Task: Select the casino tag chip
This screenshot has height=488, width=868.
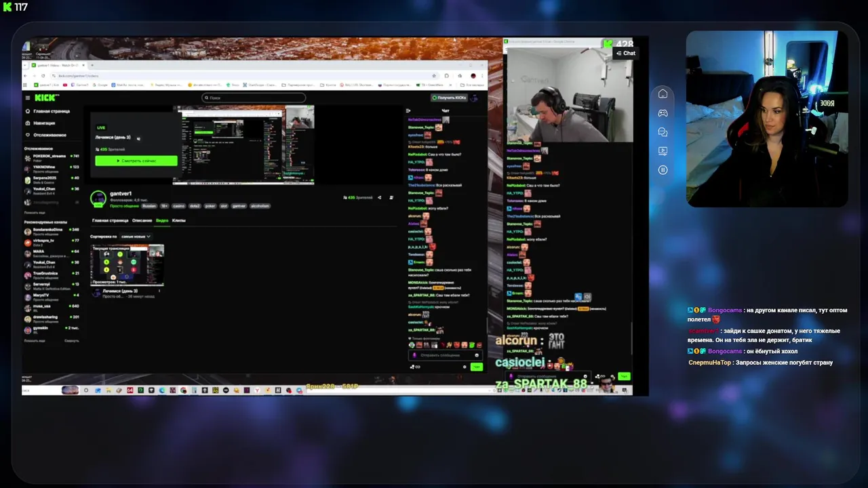Action: point(179,206)
